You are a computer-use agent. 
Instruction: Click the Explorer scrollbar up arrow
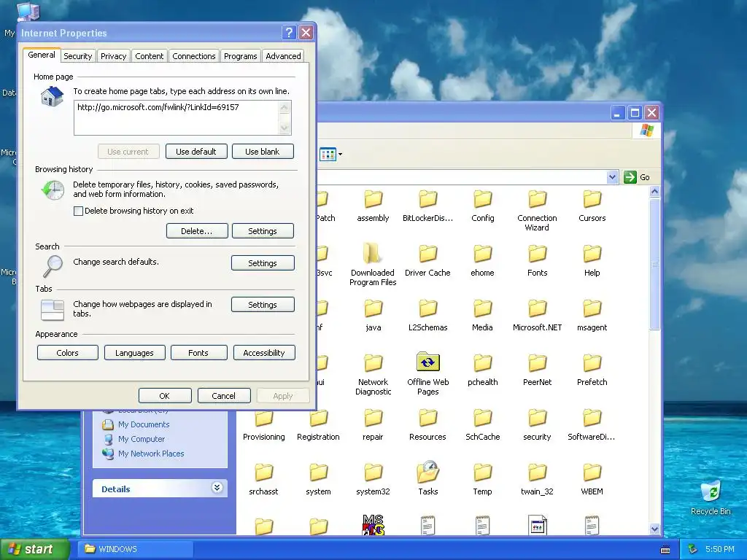654,192
